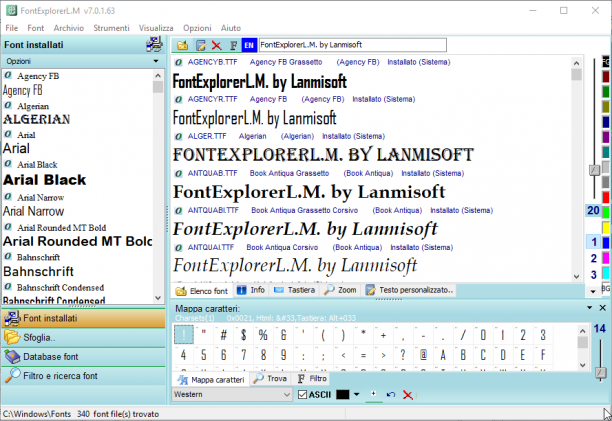Open the Visualizza menu
This screenshot has width=612, height=421.
coord(156,28)
